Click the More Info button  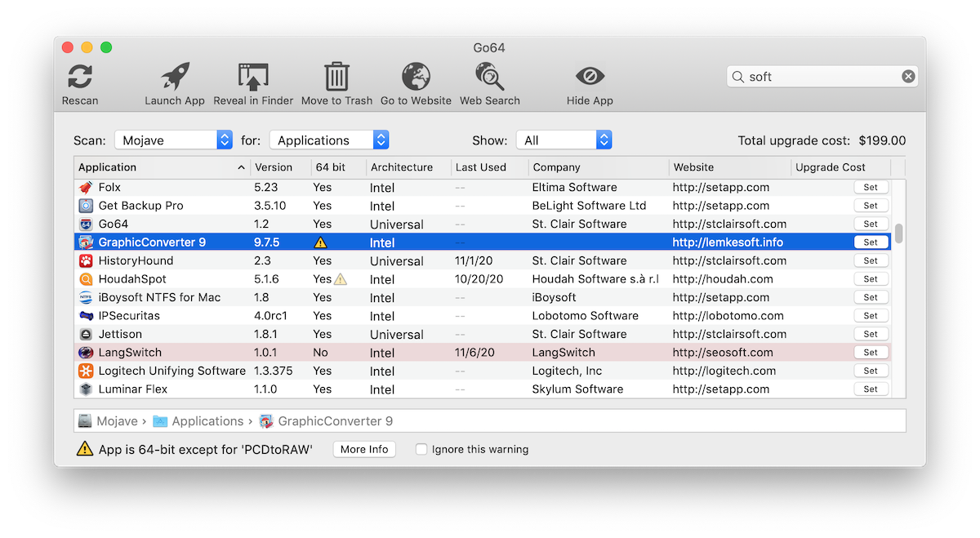(364, 449)
